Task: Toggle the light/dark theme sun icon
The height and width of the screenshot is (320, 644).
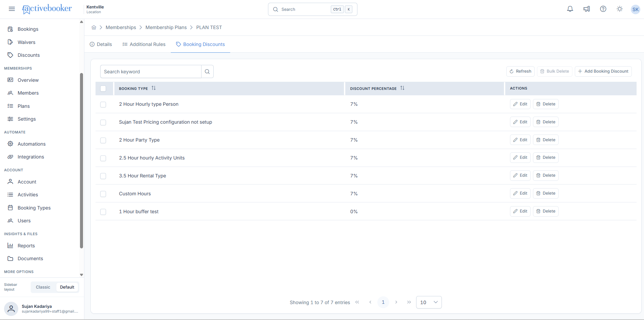Action: [x=620, y=9]
